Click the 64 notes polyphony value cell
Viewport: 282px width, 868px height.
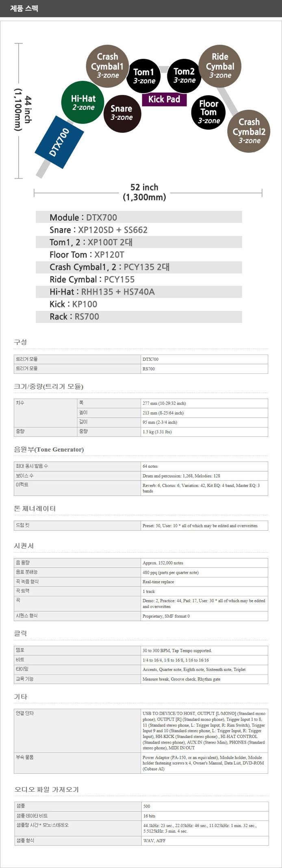(204, 466)
